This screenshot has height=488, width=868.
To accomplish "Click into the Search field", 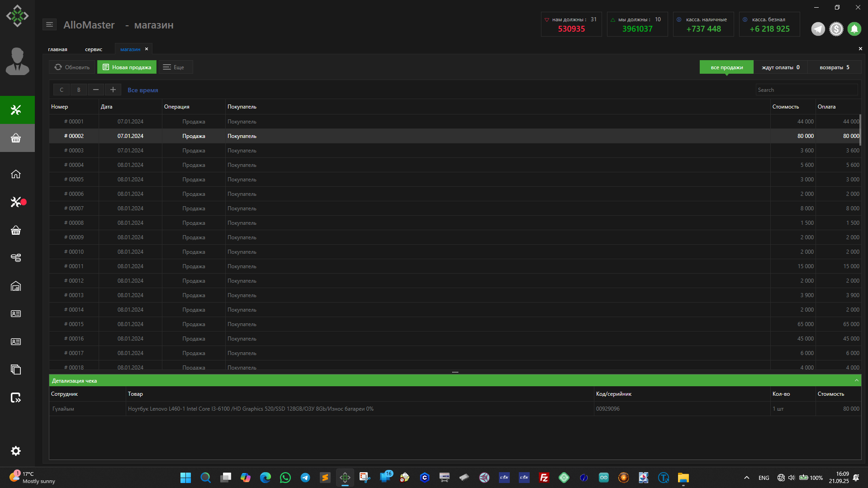I will point(806,90).
